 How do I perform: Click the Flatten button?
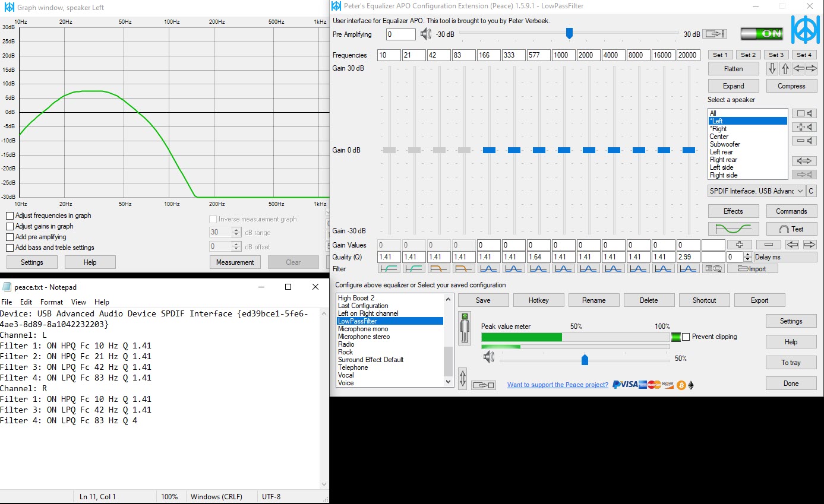[733, 69]
